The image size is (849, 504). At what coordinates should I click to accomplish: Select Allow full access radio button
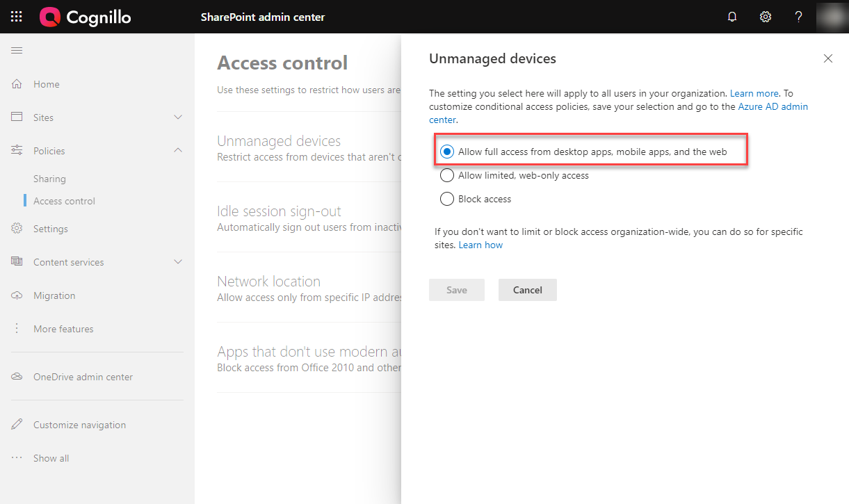coord(447,152)
